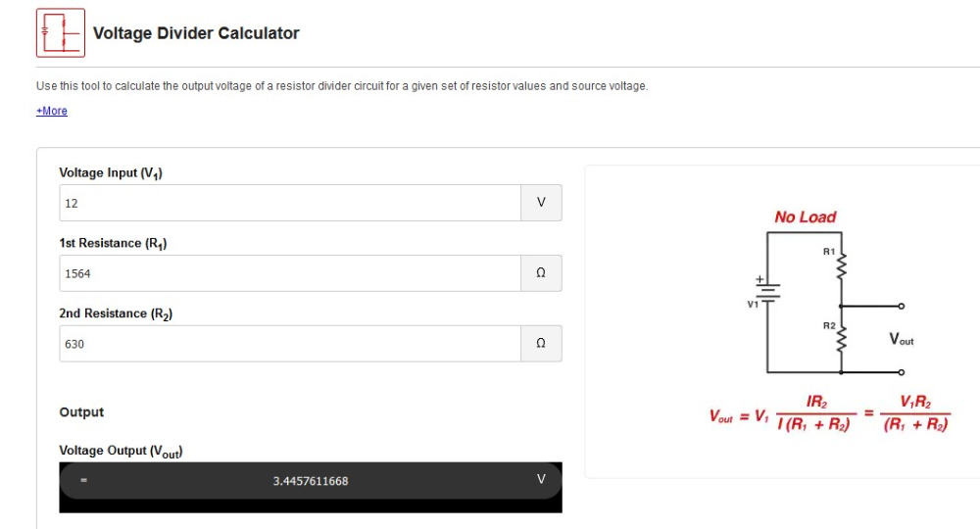This screenshot has width=980, height=529.
Task: Click the No Load heading above the diagram
Action: click(x=805, y=217)
